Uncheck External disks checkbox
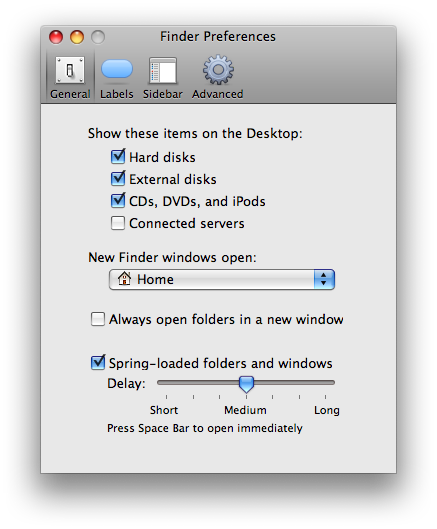The height and width of the screenshot is (529, 437). [x=118, y=179]
